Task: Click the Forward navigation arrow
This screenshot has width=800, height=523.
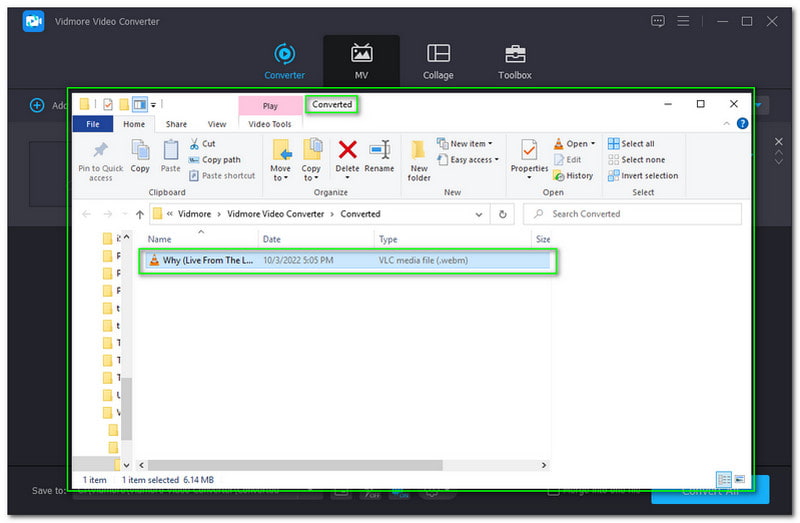Action: pos(107,214)
